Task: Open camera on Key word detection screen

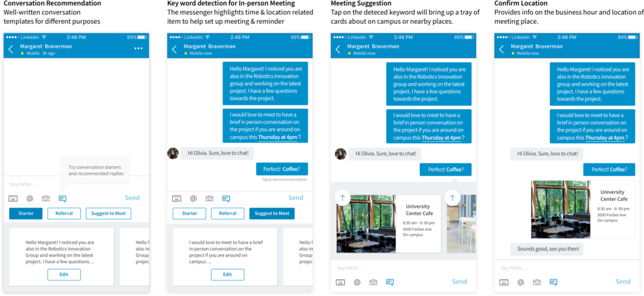Action: coord(209,199)
